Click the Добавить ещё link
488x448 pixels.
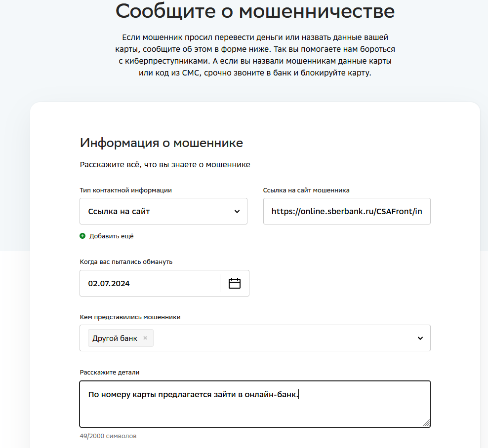112,236
